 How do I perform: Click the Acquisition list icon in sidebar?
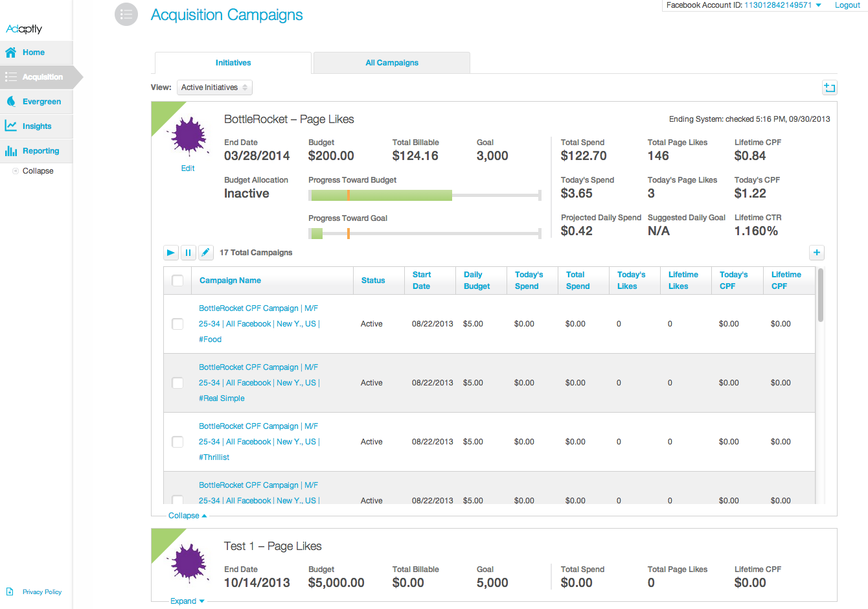11,77
